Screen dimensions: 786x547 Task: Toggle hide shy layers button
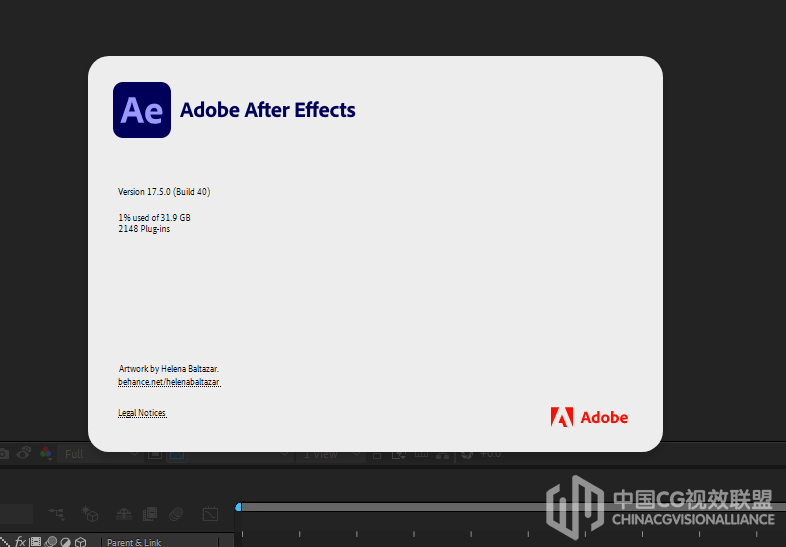124,514
